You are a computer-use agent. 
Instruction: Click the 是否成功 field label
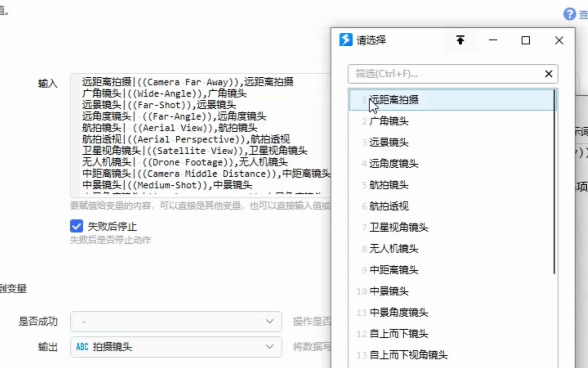(x=38, y=321)
